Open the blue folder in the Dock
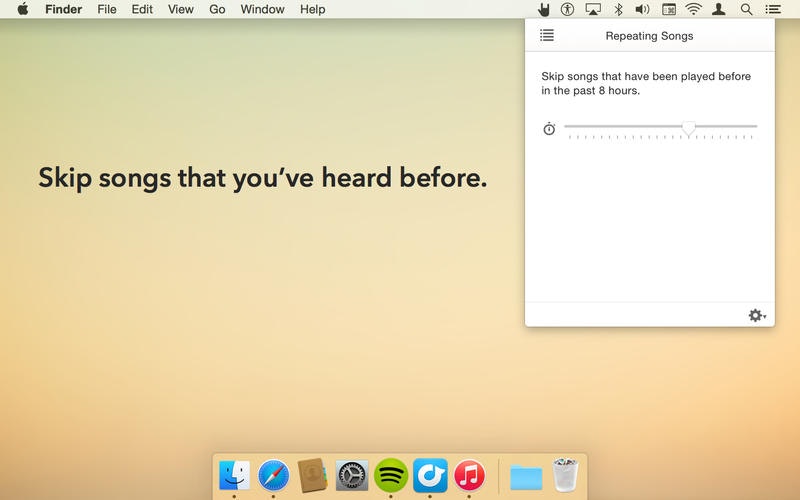This screenshot has height=500, width=800. [526, 477]
